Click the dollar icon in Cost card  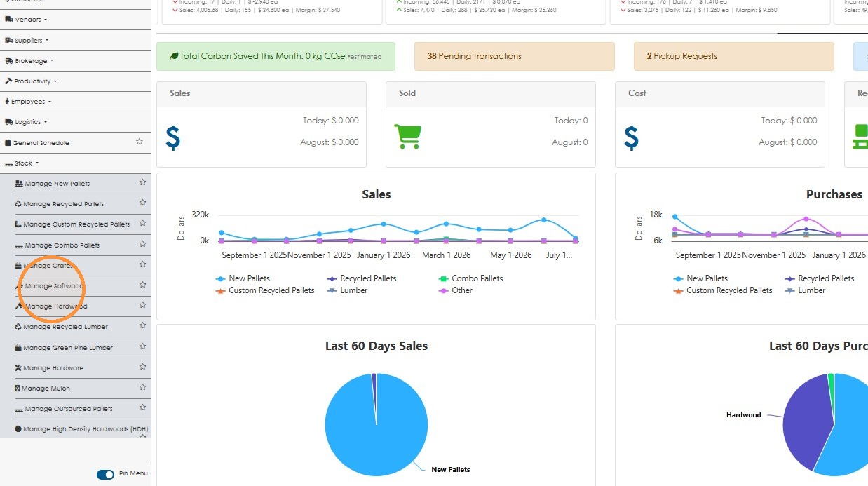[631, 137]
